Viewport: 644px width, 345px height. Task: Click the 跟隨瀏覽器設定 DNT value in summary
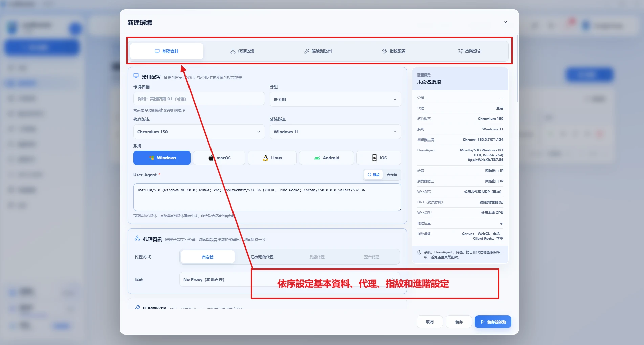pyautogui.click(x=491, y=202)
